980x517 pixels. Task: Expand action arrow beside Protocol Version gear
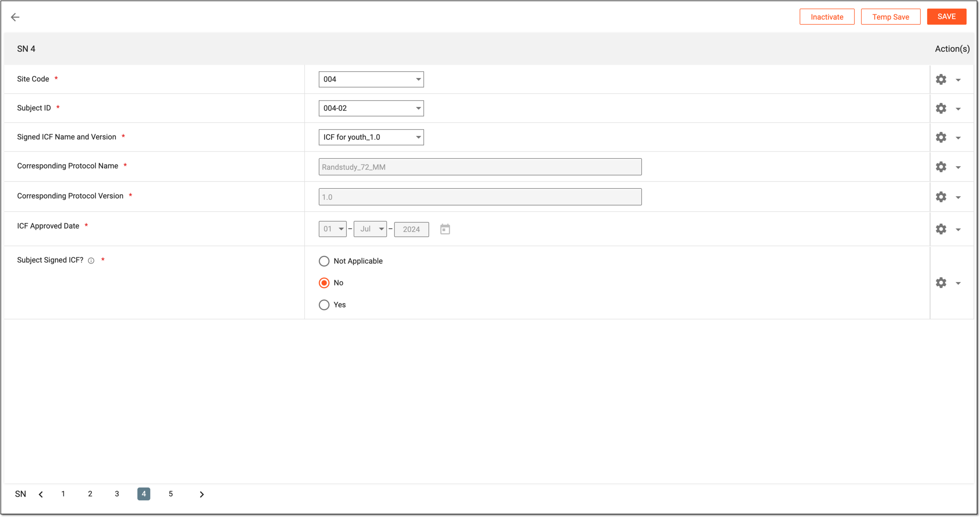[x=958, y=197]
